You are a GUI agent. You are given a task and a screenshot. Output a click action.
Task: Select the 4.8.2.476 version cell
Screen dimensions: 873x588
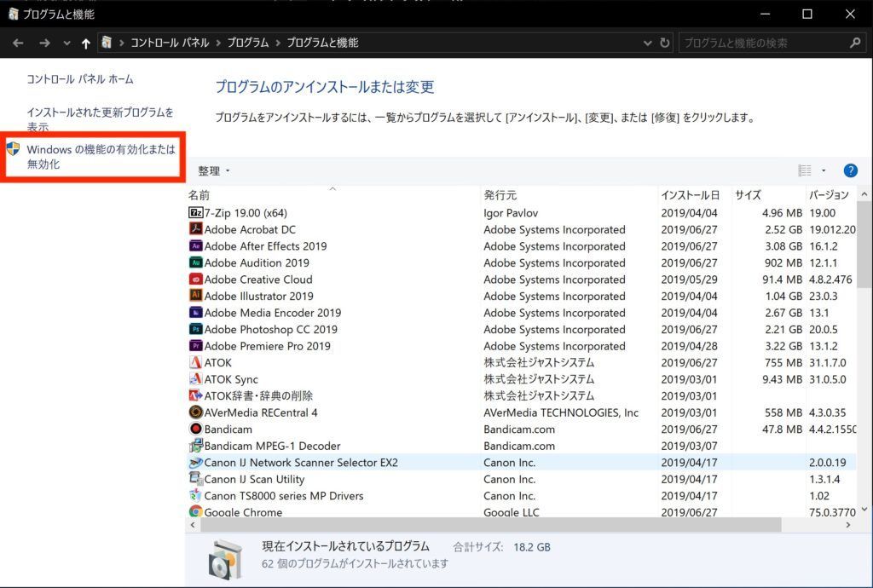[x=830, y=280]
